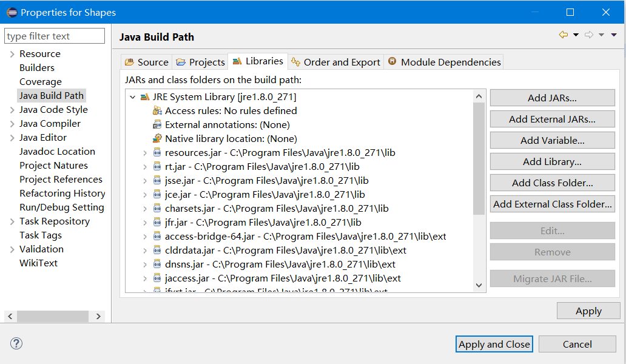Image resolution: width=626 pixels, height=364 pixels.
Task: Click the back navigation arrow icon
Action: coord(564,35)
